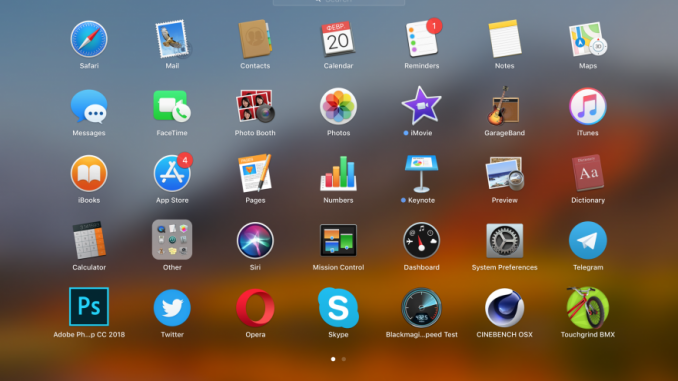Launch Keynote presentation app

(x=421, y=173)
